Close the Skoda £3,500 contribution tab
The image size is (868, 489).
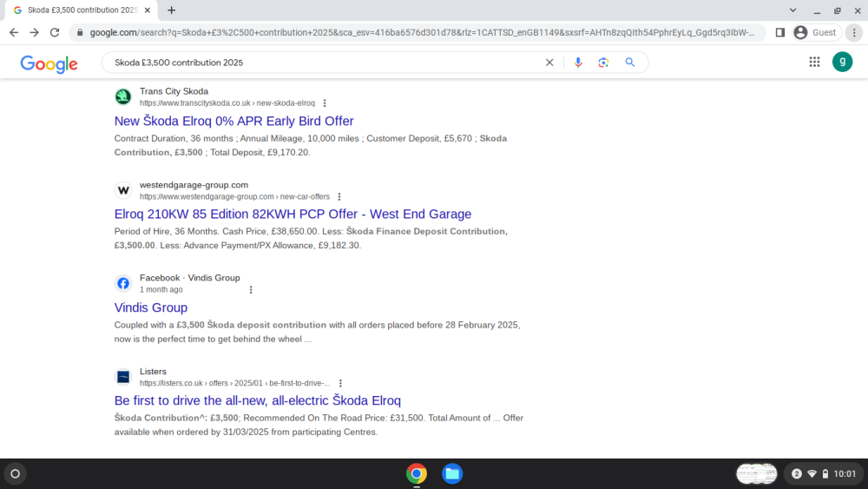pos(148,10)
